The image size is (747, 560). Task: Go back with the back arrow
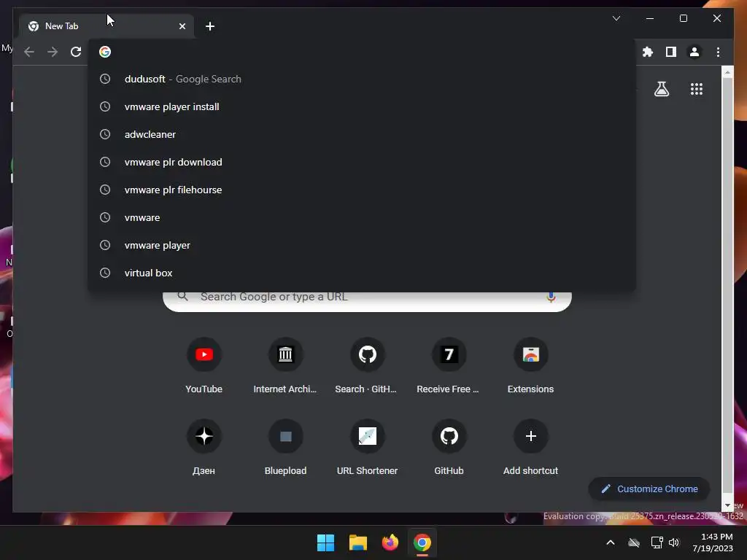(29, 52)
